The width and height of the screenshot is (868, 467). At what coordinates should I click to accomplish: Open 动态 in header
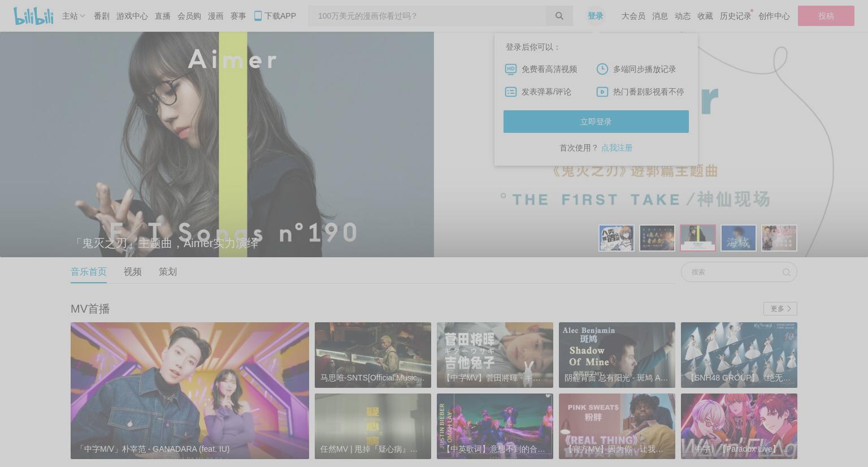pos(683,16)
